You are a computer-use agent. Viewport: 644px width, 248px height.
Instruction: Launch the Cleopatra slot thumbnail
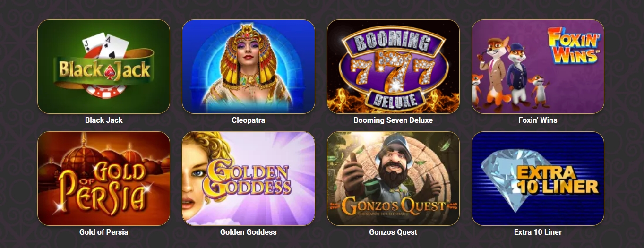pyautogui.click(x=249, y=67)
